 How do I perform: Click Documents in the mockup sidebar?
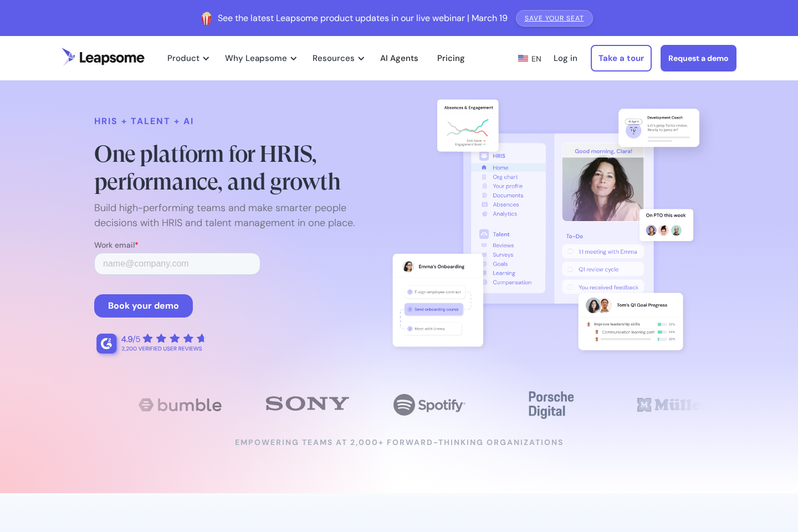click(x=508, y=196)
